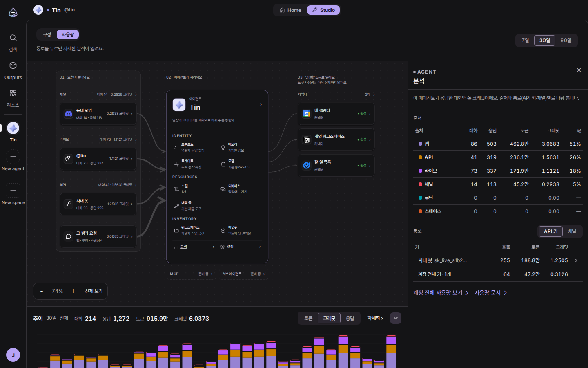Zoom in canvas with plus button
This screenshot has height=368, width=588.
click(x=73, y=291)
